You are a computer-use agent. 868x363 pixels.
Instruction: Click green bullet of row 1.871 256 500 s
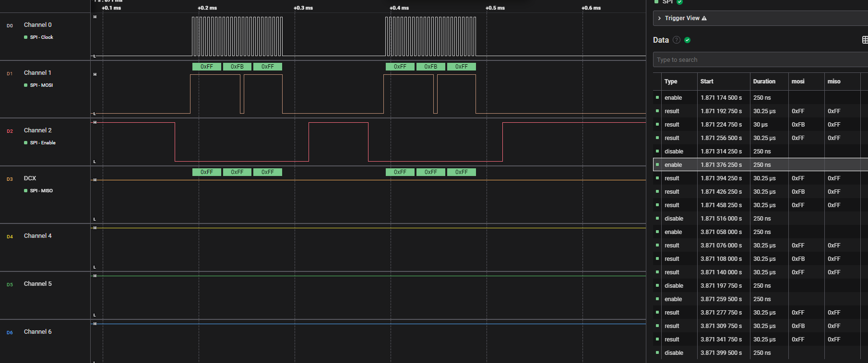click(x=657, y=138)
